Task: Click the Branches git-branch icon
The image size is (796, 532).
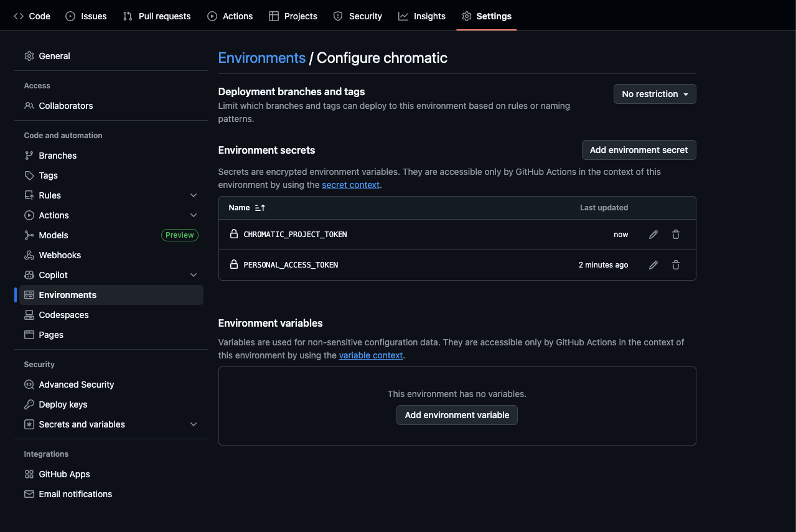Action: click(29, 156)
